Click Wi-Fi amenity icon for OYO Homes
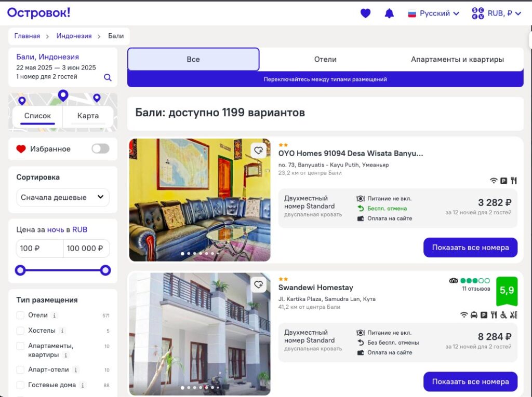 [x=494, y=181]
